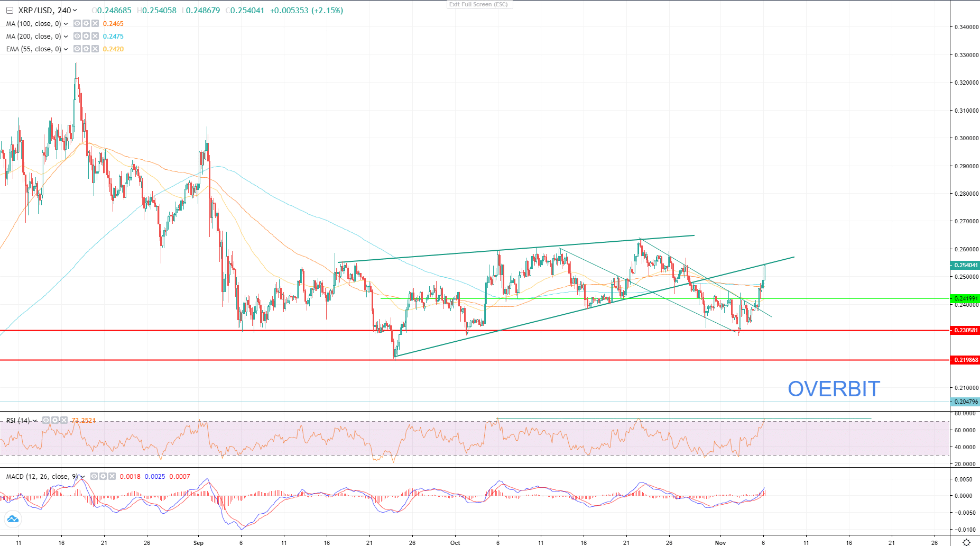This screenshot has height=546, width=980.
Task: Expand MA (200, close, 0) options arrow
Action: point(66,37)
